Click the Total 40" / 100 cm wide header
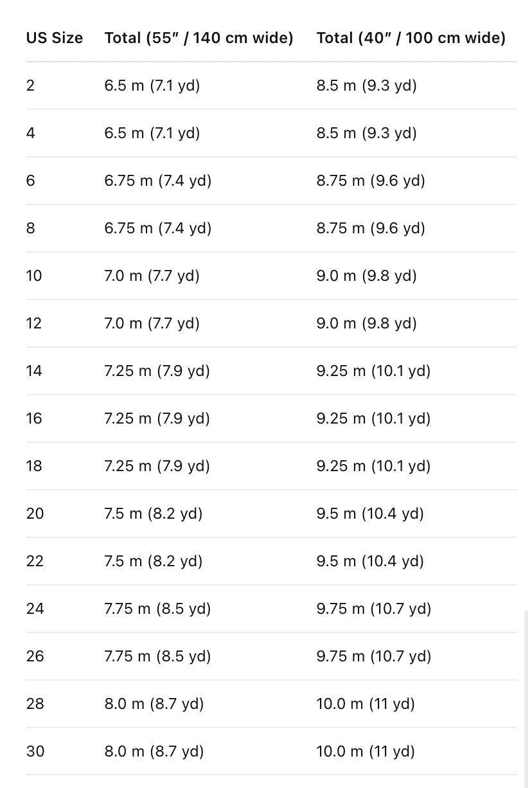 click(411, 38)
